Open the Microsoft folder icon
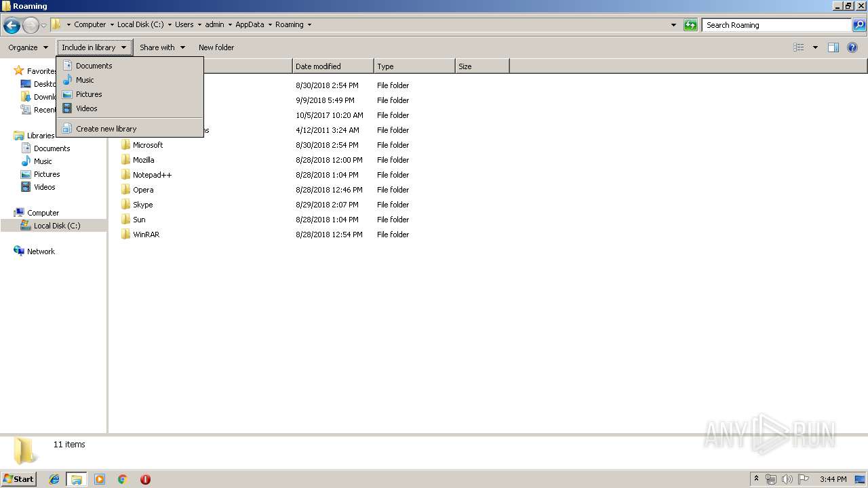This screenshot has width=868, height=488. [x=125, y=145]
